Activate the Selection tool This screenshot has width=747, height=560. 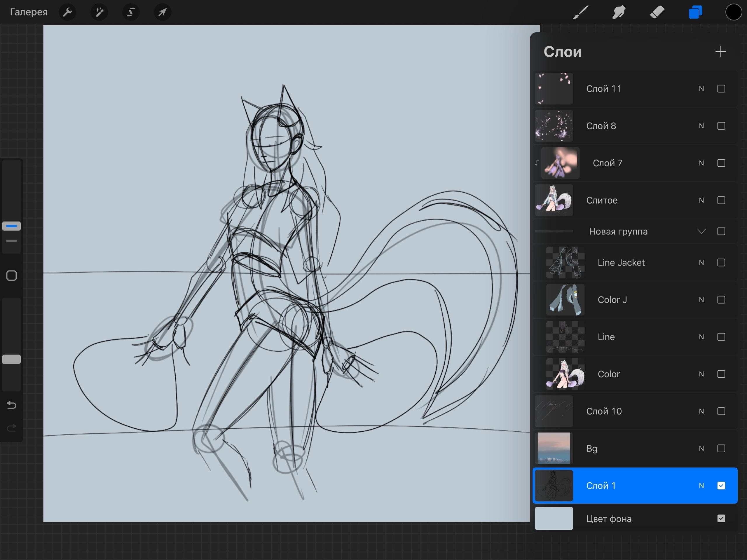point(131,13)
